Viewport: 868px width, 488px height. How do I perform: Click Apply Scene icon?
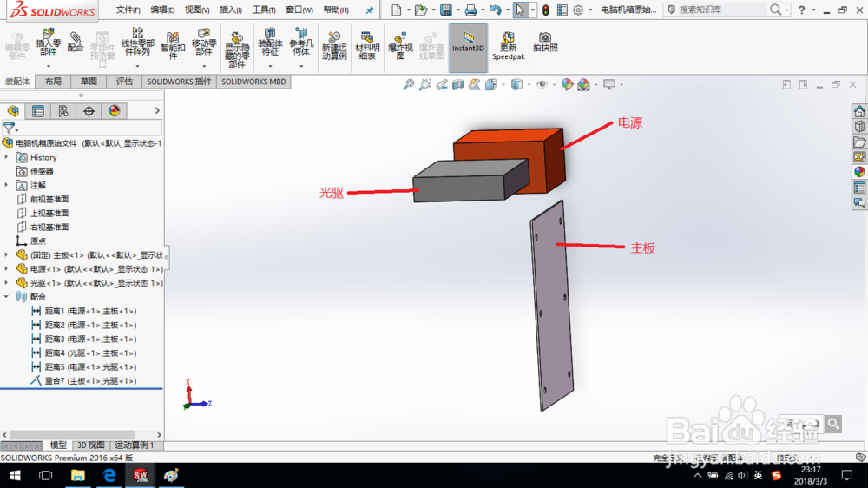583,85
